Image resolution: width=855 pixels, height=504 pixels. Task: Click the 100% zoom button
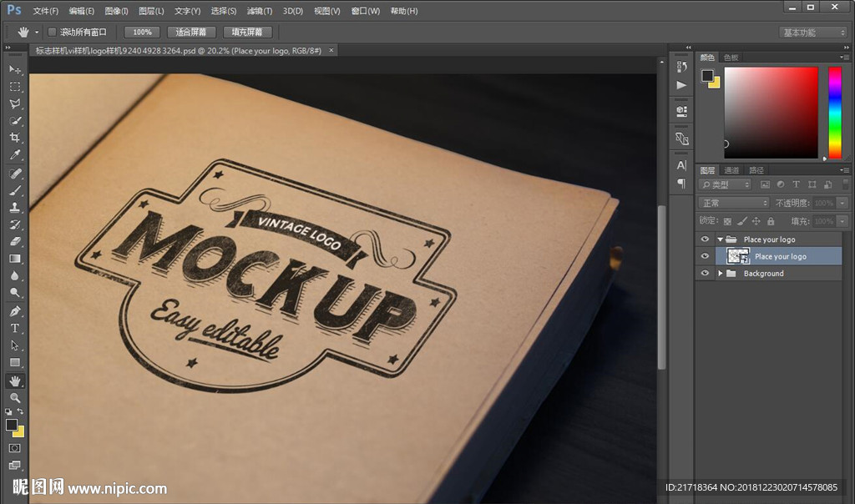(142, 32)
